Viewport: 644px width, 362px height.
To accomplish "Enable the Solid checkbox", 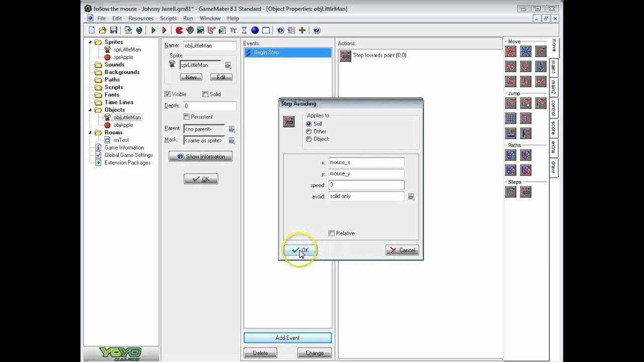I will tap(205, 94).
